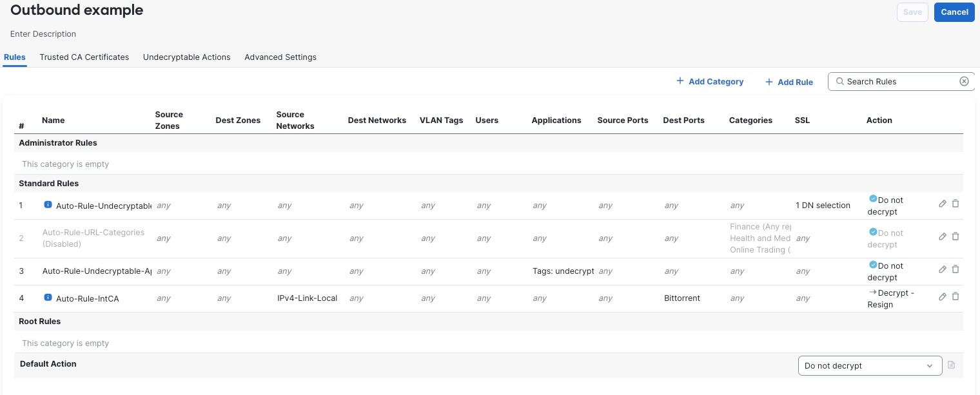Screen dimensions: 980x395
Task: Open the info tooltip icon on rule 1
Action: (48, 204)
